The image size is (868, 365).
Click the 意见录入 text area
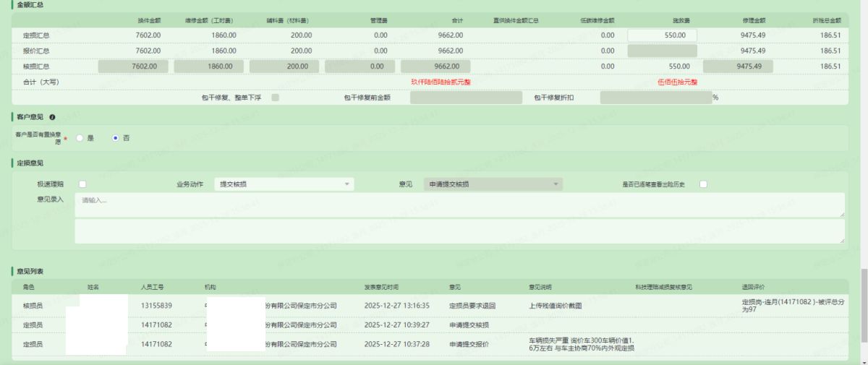pos(459,205)
